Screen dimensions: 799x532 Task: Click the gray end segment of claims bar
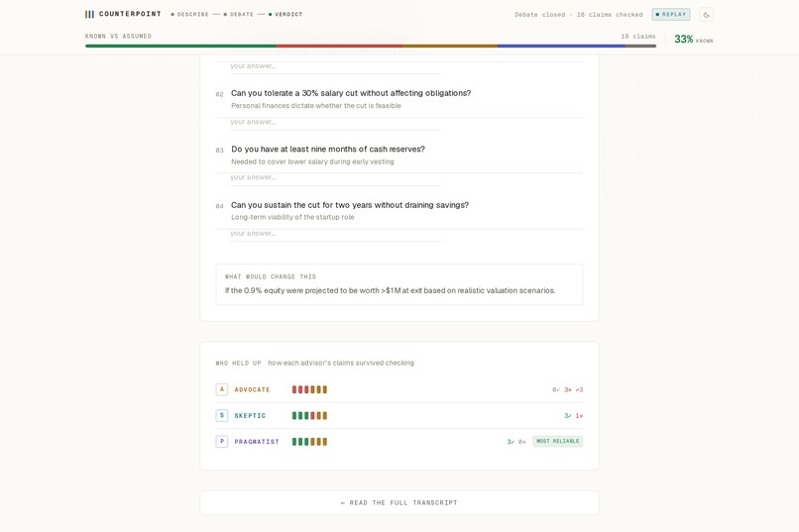[640, 46]
